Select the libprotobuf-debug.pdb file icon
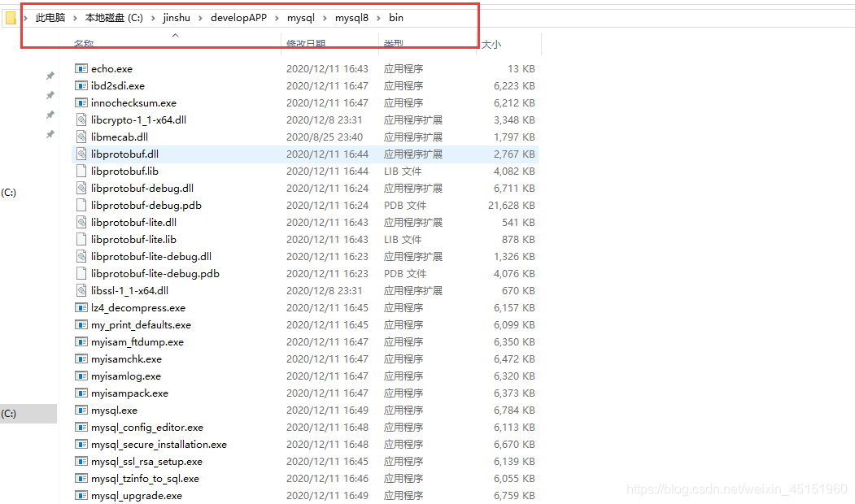 (x=81, y=206)
